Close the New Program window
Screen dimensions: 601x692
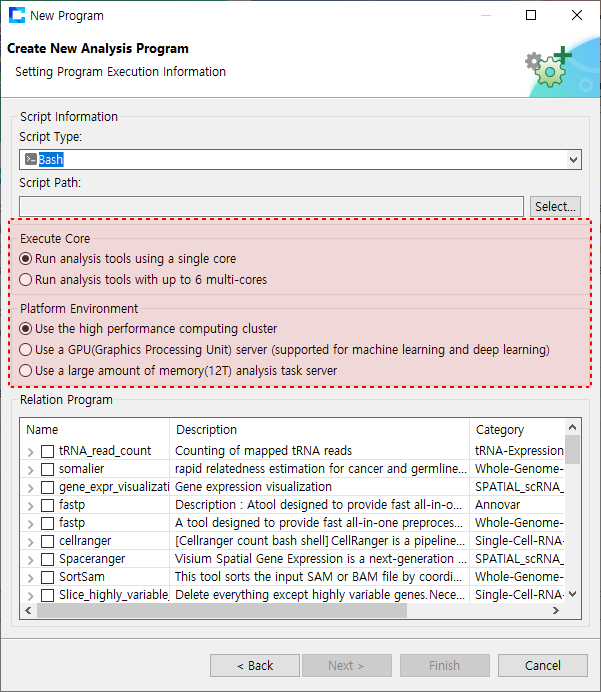[577, 15]
